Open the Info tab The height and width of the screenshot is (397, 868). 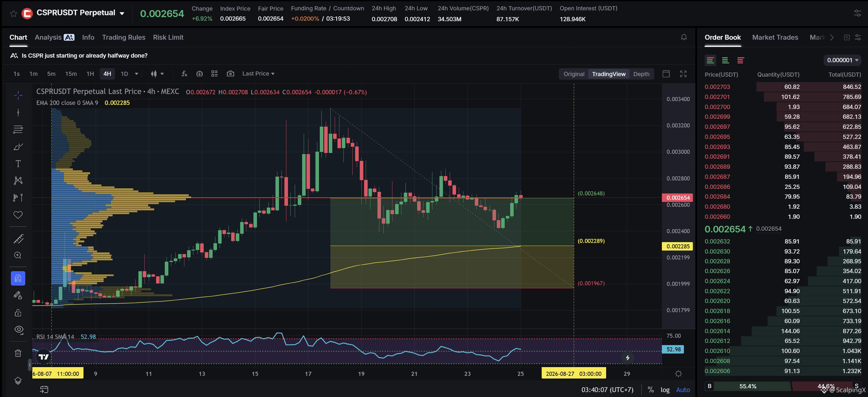(x=88, y=37)
